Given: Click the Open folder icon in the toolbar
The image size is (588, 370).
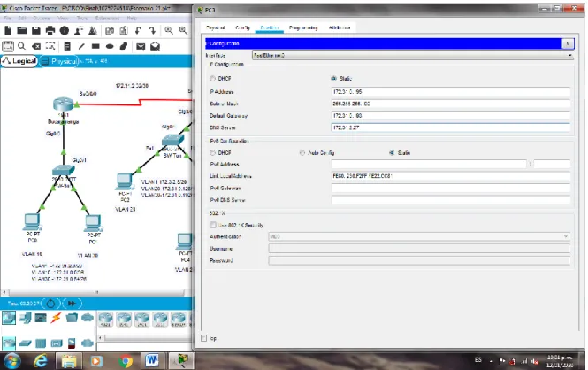Looking at the screenshot, I should pyautogui.click(x=22, y=30).
